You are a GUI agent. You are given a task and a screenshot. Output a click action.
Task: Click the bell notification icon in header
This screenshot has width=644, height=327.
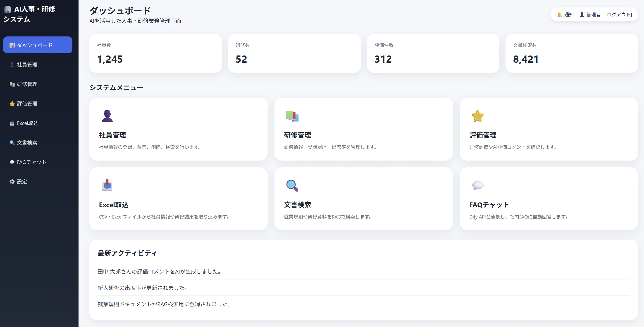point(560,15)
